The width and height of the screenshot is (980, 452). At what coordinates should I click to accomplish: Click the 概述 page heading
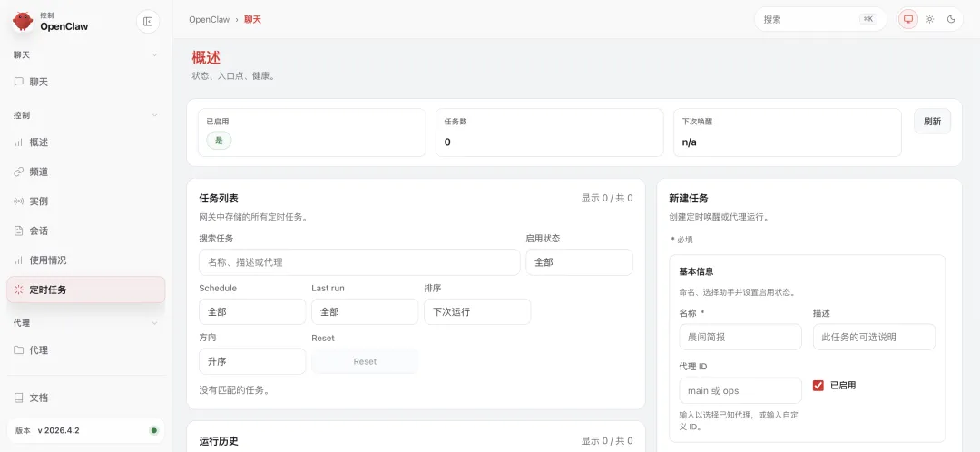point(206,58)
